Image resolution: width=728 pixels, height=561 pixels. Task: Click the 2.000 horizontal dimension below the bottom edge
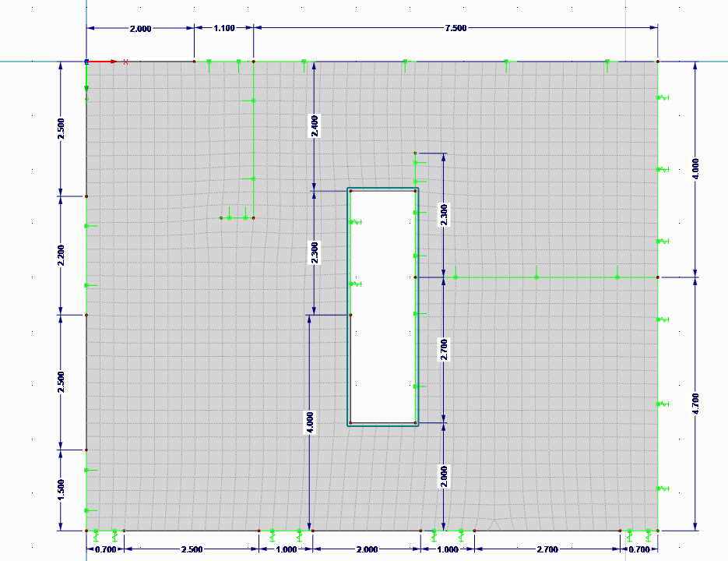(367, 549)
